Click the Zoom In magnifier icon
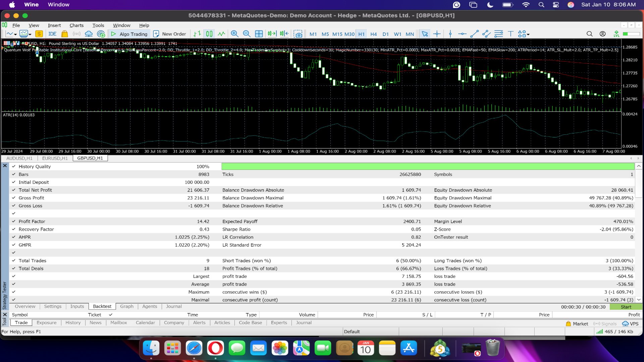644x362 pixels. pos(234,34)
